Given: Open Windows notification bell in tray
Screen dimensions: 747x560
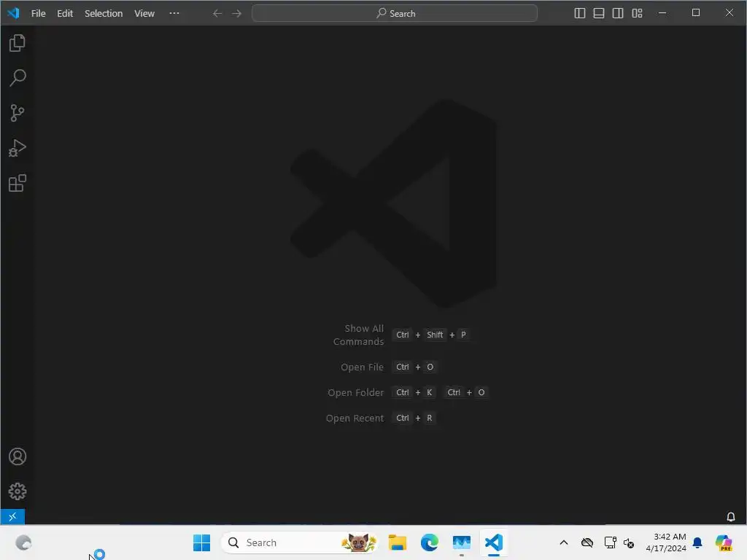Looking at the screenshot, I should coord(697,542).
